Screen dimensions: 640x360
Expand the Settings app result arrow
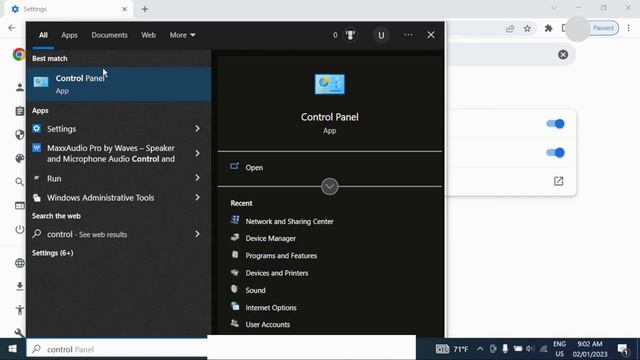pyautogui.click(x=197, y=129)
